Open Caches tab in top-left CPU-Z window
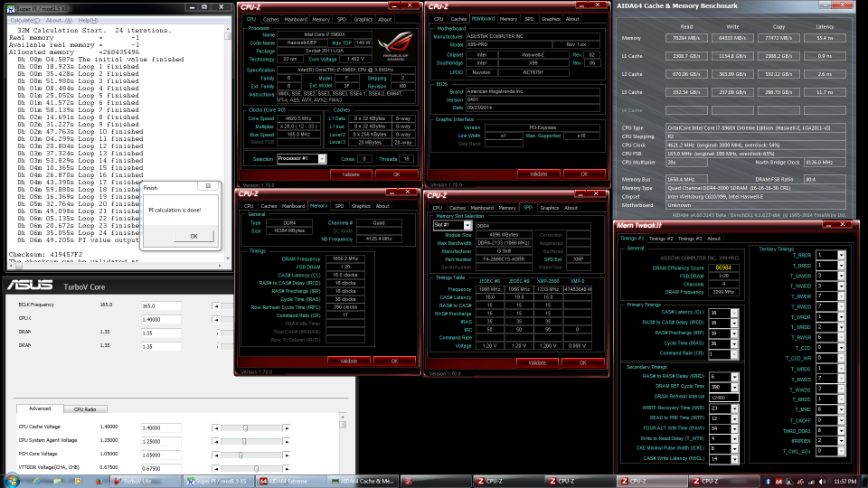The height and width of the screenshot is (488, 868). point(270,19)
